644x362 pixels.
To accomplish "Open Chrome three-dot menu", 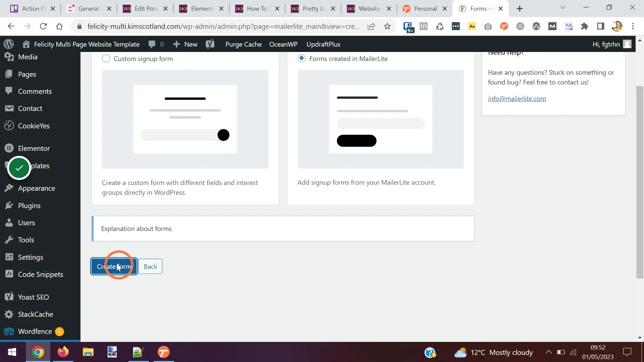I will pos(633,26).
